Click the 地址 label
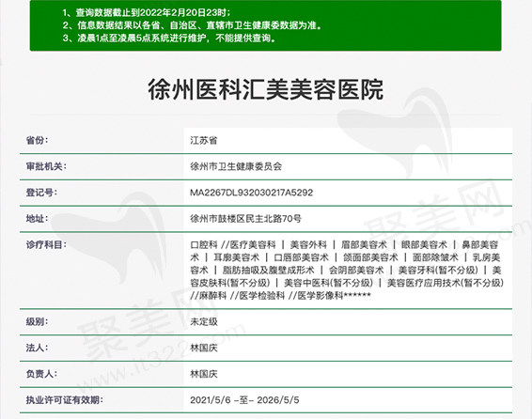This screenshot has height=419, width=532. [37, 219]
